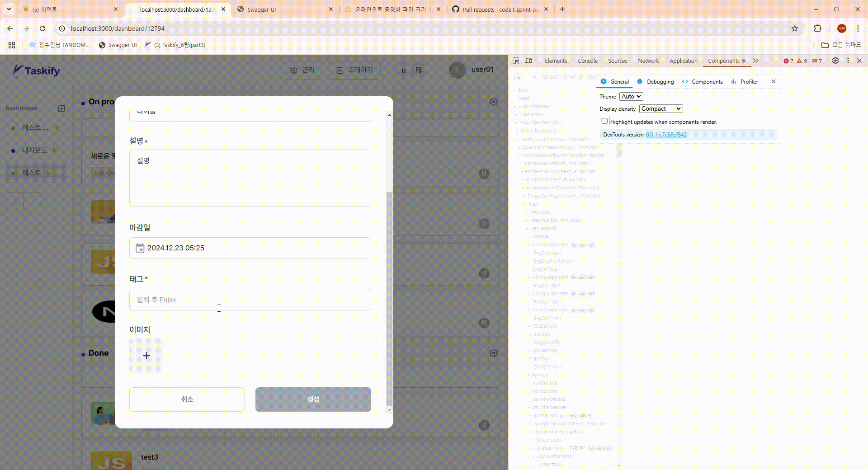This screenshot has width=868, height=470.
Task: Collapse the Navbar tree node
Action: (x=528, y=375)
